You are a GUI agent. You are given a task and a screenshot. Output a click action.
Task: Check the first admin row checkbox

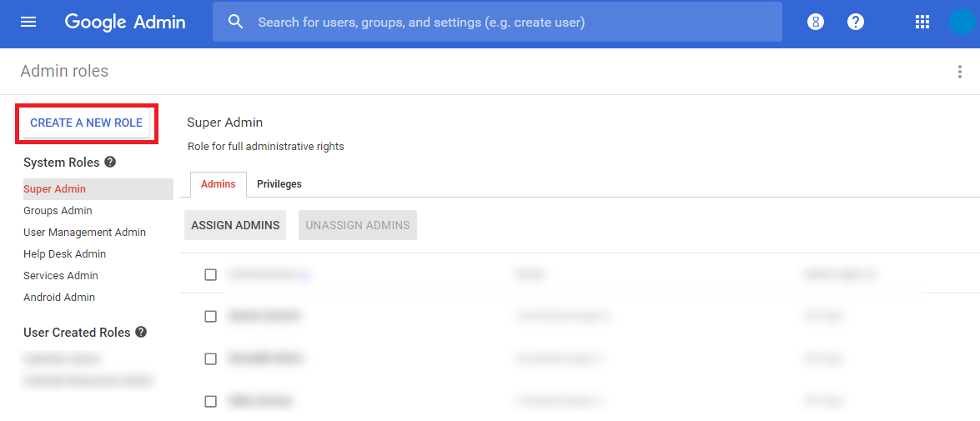(x=211, y=274)
